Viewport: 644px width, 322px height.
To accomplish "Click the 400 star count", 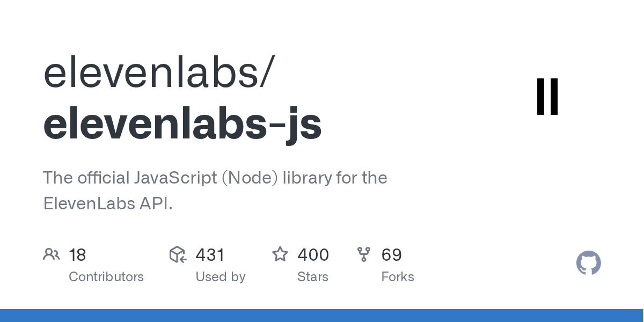I will coord(313,255).
